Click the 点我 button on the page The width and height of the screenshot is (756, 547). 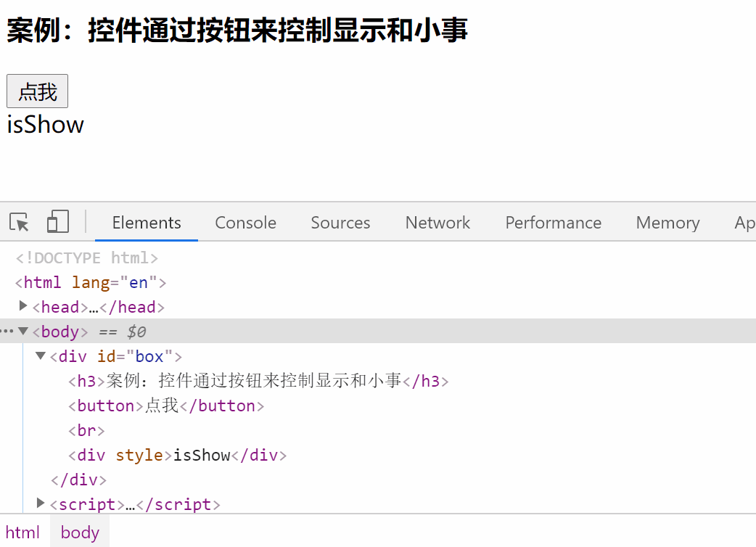coord(37,91)
